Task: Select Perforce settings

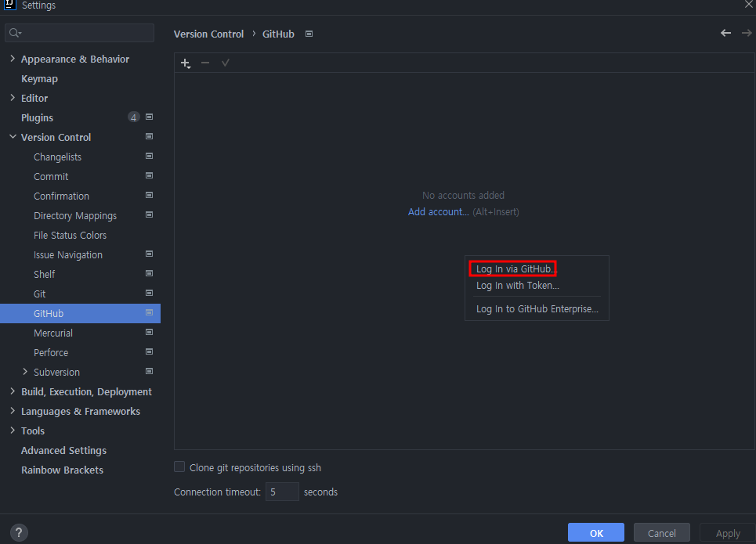Action: [51, 353]
